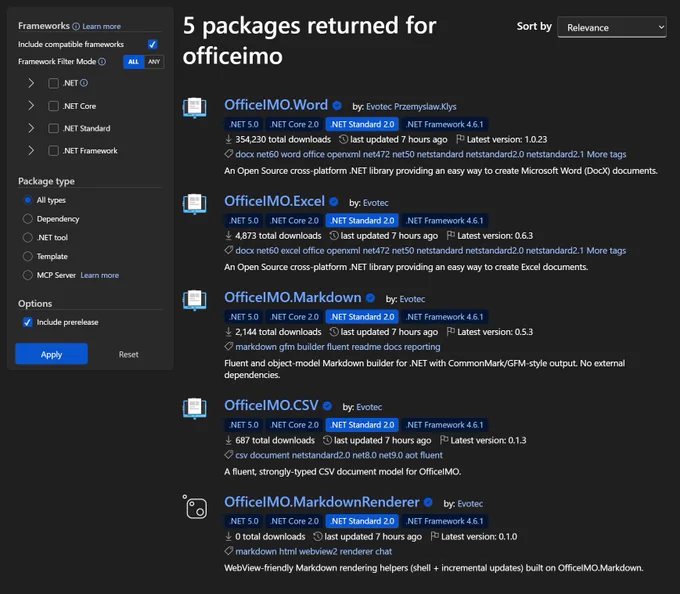The image size is (680, 594).
Task: Uncheck Include prerelease option
Action: 27,322
